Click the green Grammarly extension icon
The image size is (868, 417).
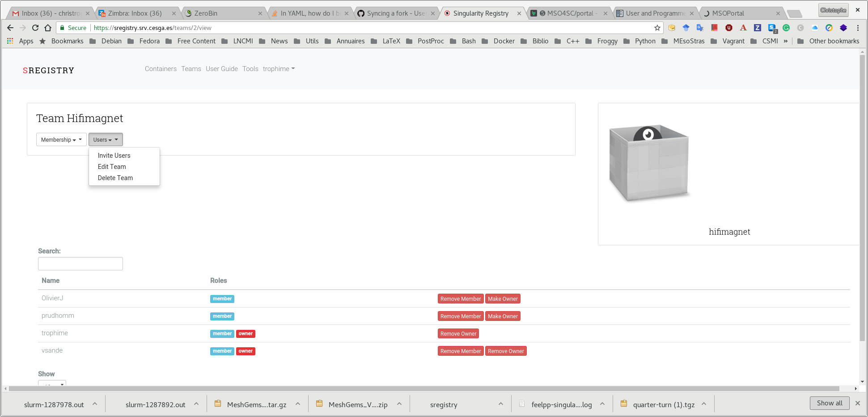coord(786,28)
